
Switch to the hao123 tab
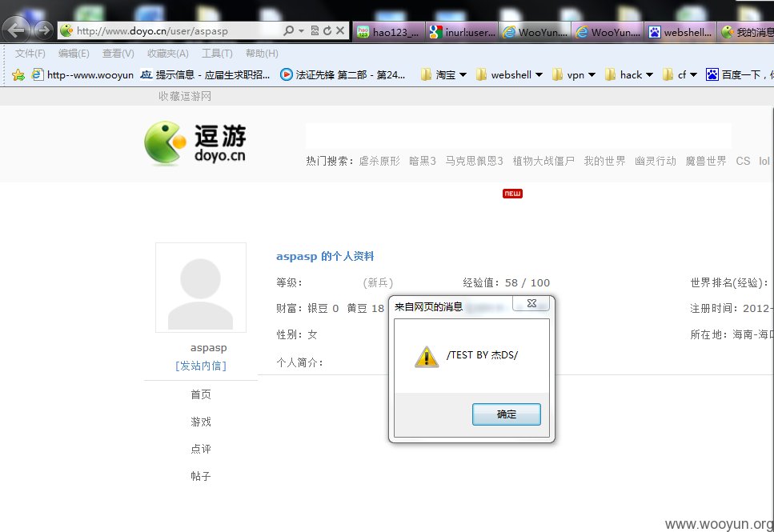click(388, 32)
